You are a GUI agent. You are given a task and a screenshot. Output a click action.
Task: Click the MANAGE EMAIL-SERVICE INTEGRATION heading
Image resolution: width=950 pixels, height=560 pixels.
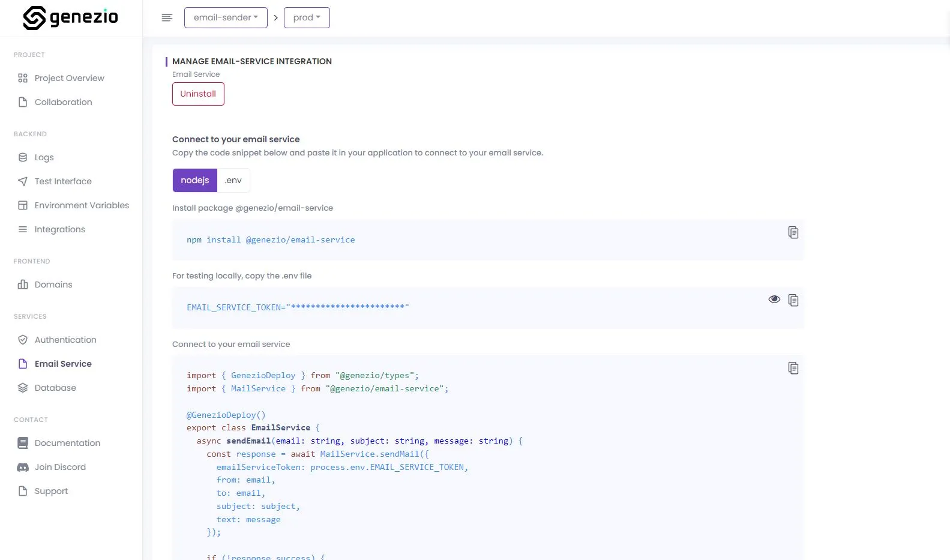(x=252, y=61)
